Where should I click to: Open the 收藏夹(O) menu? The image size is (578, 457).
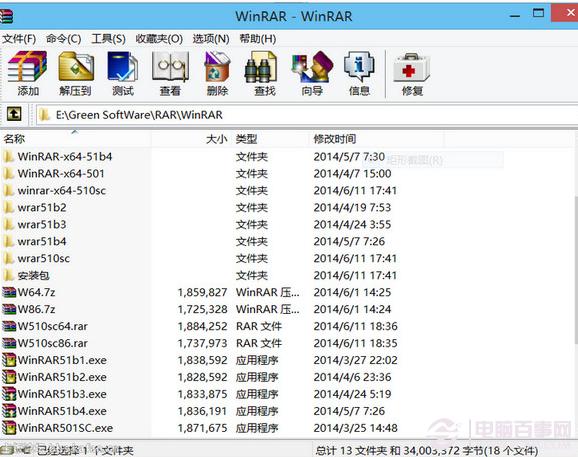[159, 39]
